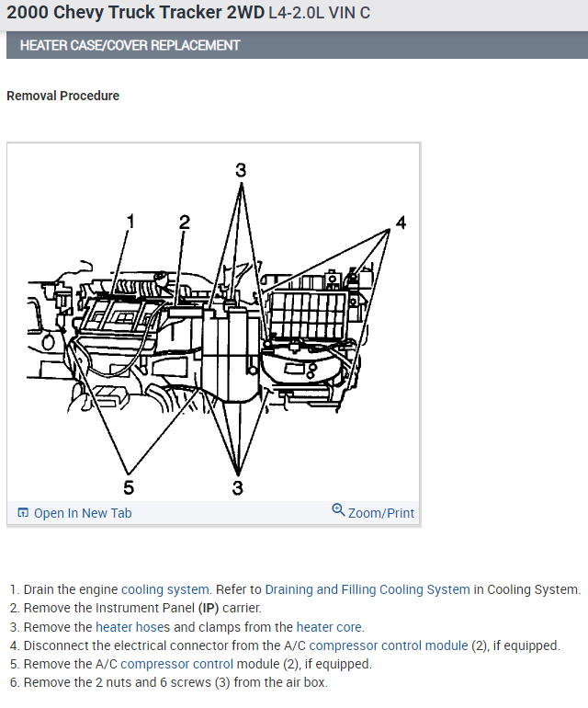This screenshot has width=588, height=708.
Task: Open the diagram in a new tab link
Action: click(x=83, y=513)
